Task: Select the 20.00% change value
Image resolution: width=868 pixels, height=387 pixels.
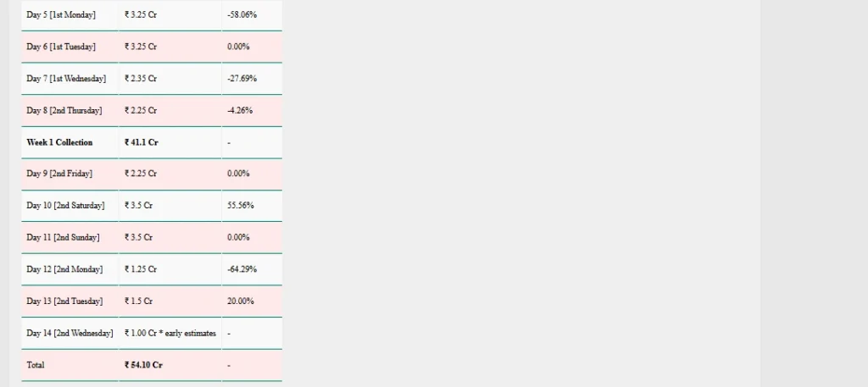Action: click(241, 301)
